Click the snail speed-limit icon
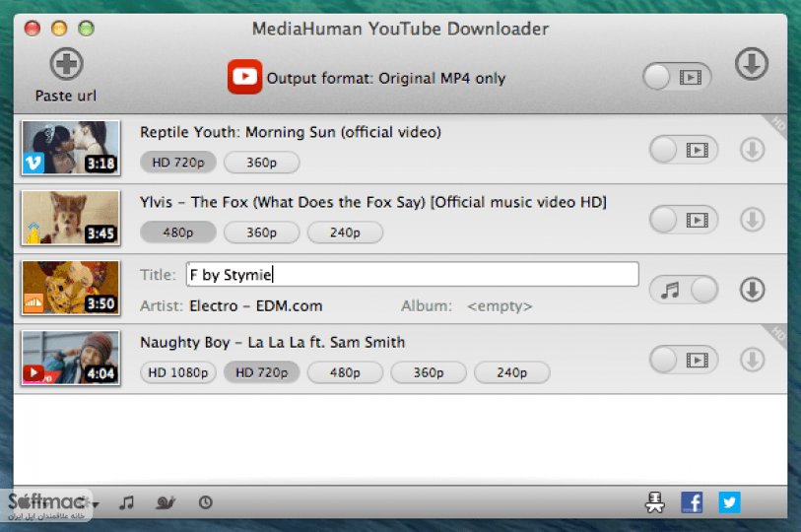The height and width of the screenshot is (532, 801). pyautogui.click(x=166, y=502)
